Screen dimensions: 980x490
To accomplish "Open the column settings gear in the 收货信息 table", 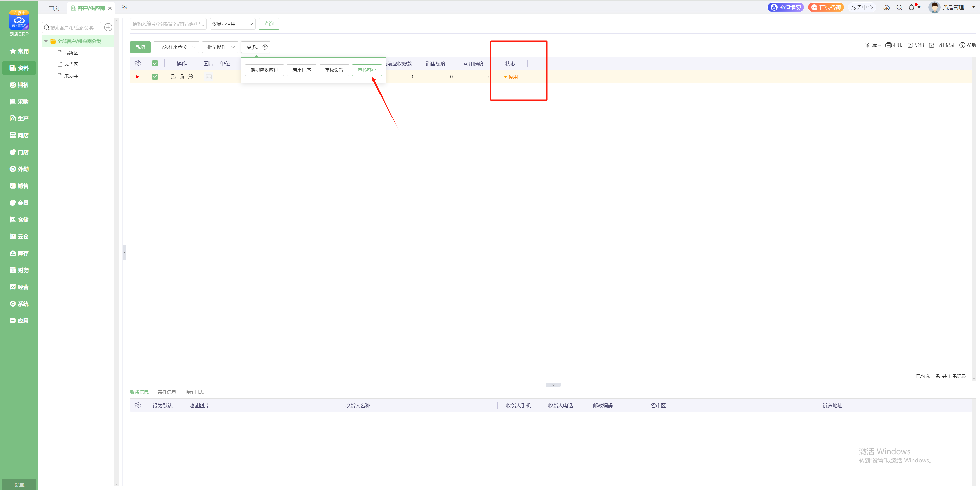I will coord(138,405).
